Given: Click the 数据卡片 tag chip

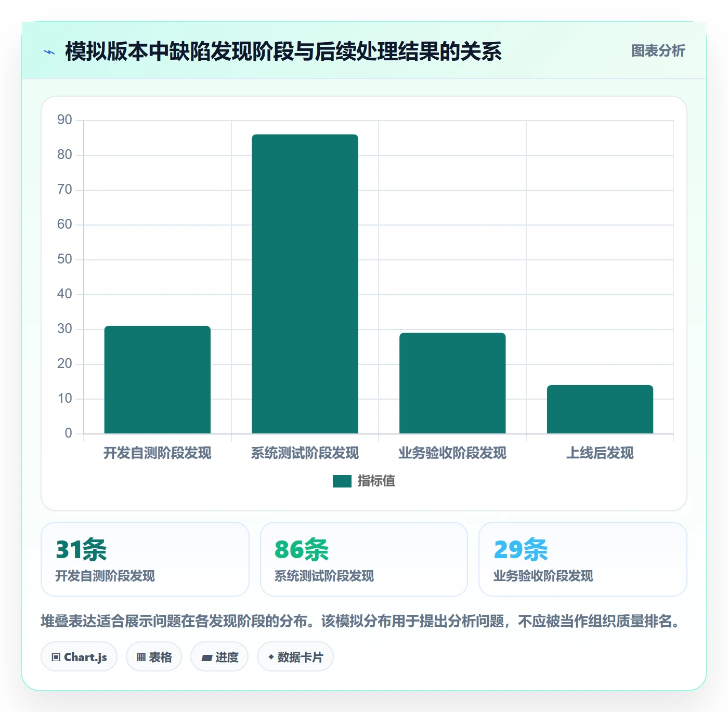Looking at the screenshot, I should point(295,657).
